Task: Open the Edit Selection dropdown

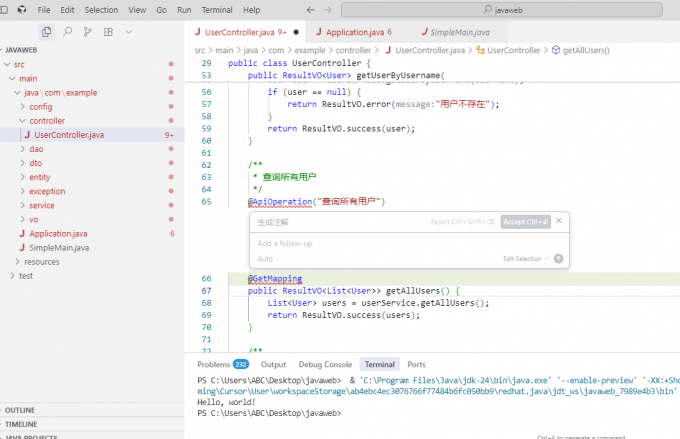Action: [525, 258]
